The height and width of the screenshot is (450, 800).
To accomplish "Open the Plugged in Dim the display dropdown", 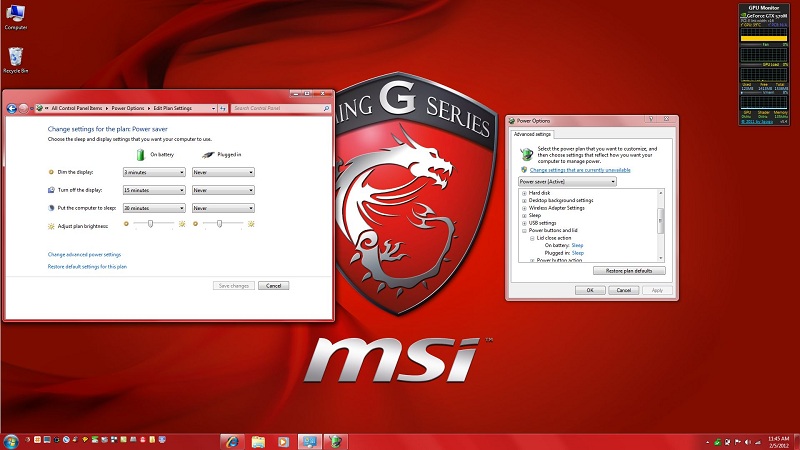I will 223,172.
